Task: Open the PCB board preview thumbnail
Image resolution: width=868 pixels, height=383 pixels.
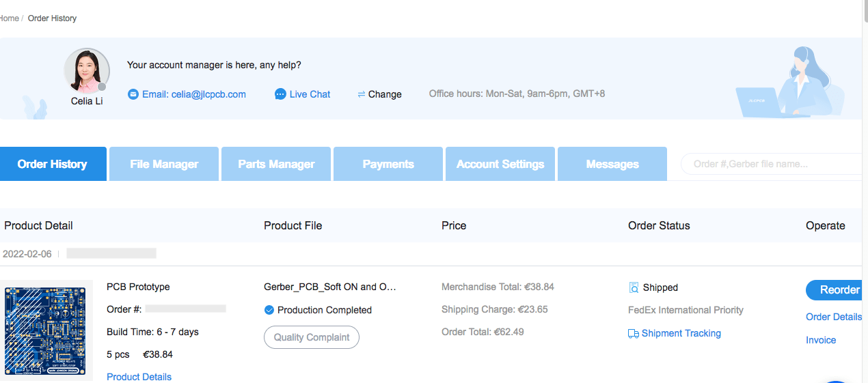Action: [46, 330]
